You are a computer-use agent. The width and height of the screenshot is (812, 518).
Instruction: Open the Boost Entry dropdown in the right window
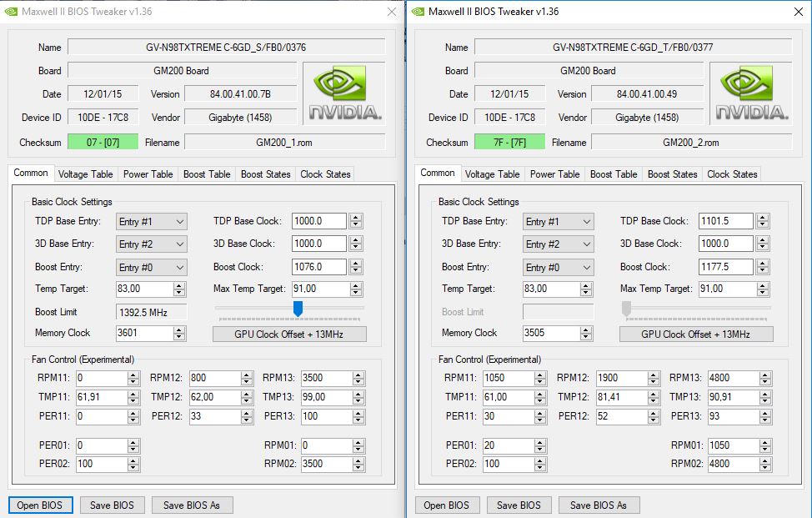(559, 267)
